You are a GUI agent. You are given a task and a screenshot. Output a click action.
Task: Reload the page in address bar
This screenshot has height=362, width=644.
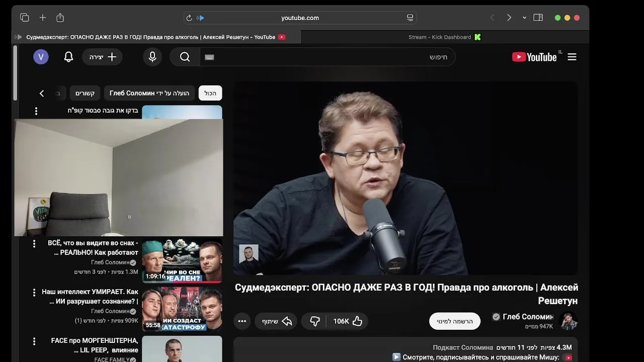(189, 18)
